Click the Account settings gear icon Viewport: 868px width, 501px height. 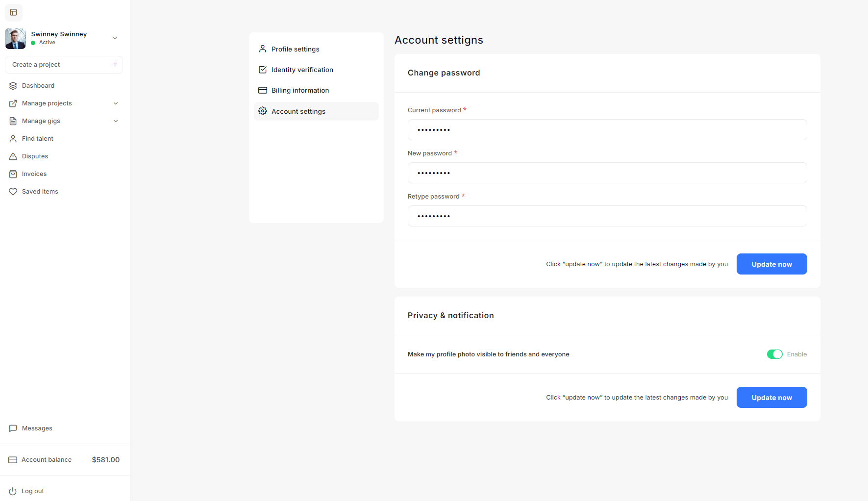coord(263,111)
